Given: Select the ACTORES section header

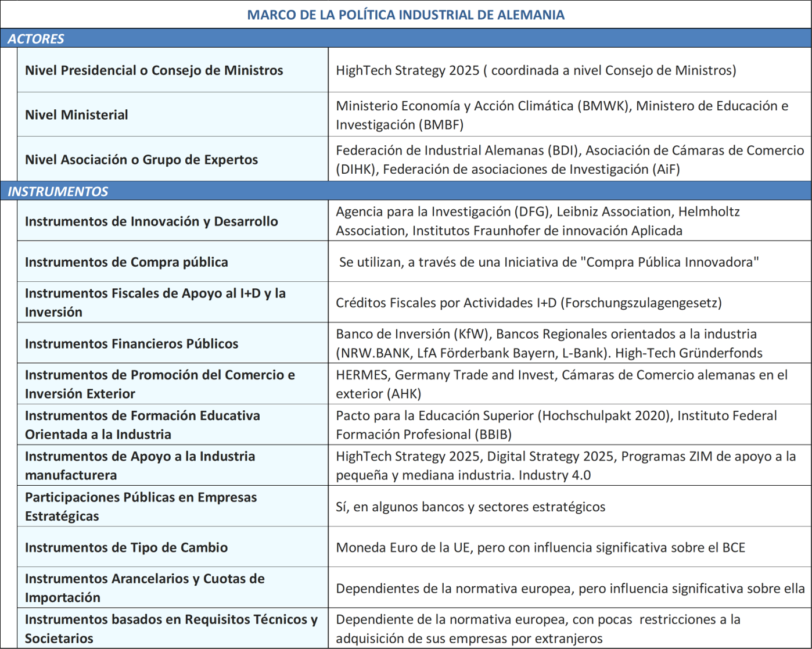Looking at the screenshot, I should [x=36, y=39].
